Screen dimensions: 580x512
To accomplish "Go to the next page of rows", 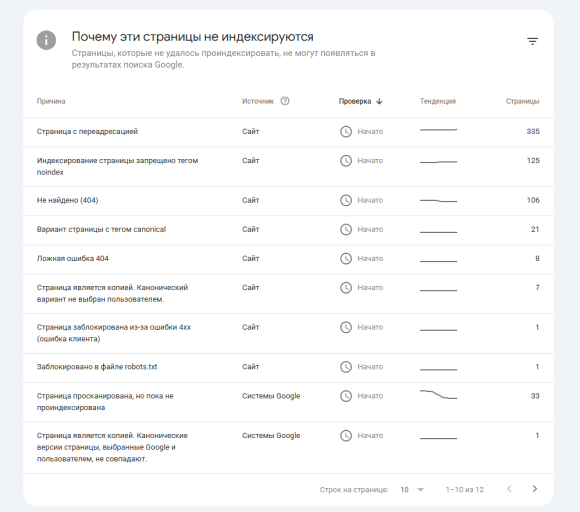I will pos(535,489).
